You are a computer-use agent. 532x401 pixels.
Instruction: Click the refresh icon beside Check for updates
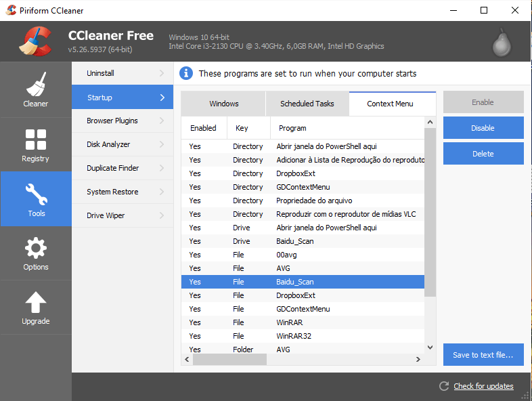tap(444, 386)
